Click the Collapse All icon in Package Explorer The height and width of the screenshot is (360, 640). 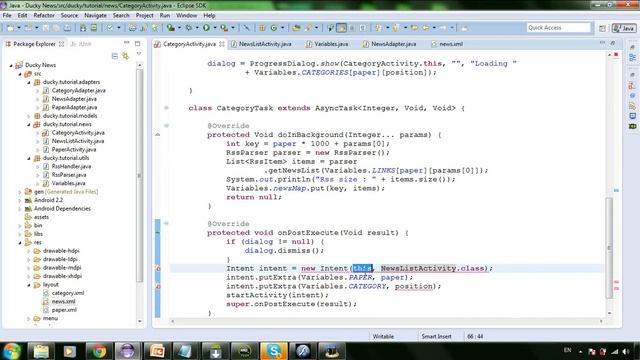(x=115, y=56)
